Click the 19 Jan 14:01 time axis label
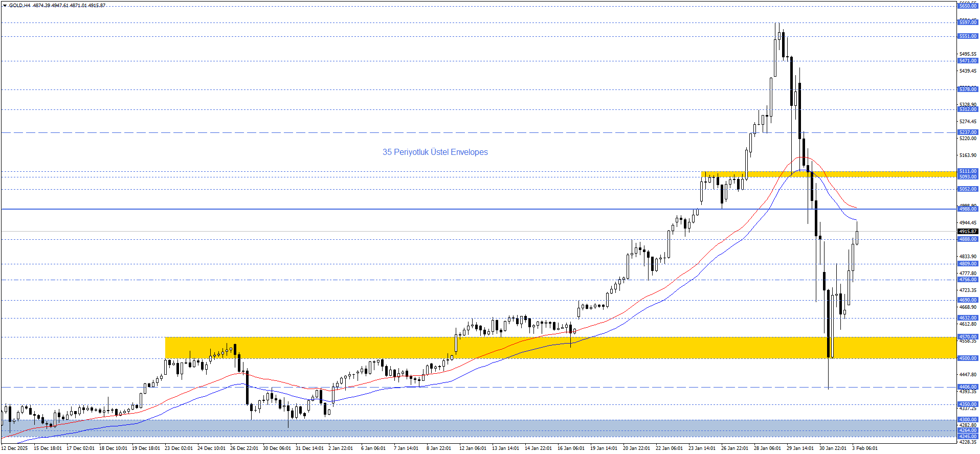 coord(604,448)
